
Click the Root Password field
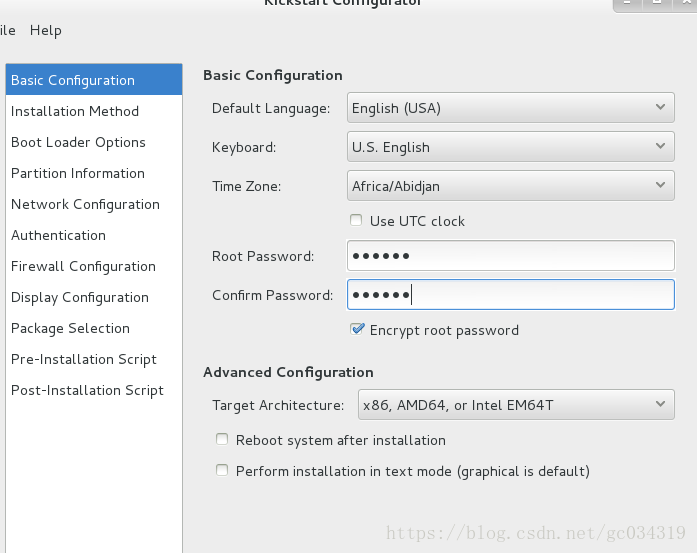click(510, 256)
